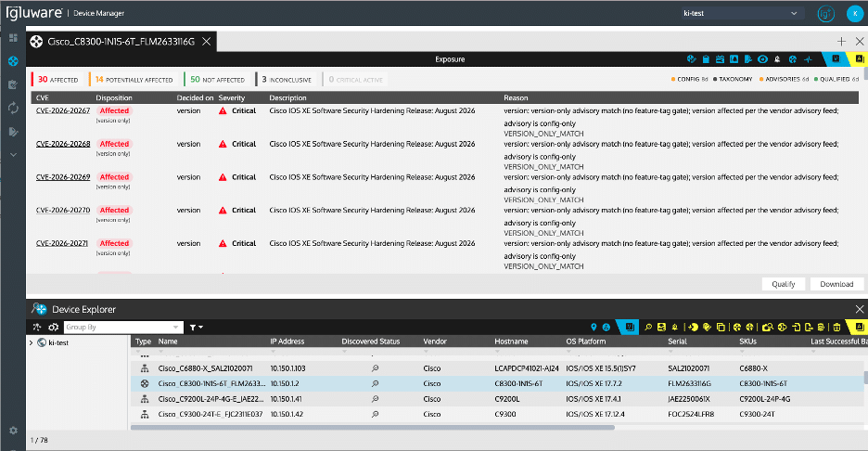
Task: Open the Group By dropdown
Action: click(123, 327)
